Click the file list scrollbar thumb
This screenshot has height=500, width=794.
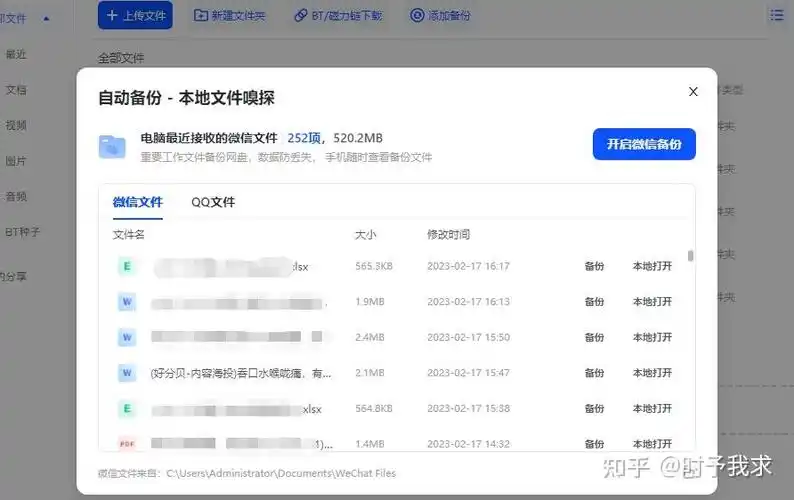pyautogui.click(x=690, y=256)
